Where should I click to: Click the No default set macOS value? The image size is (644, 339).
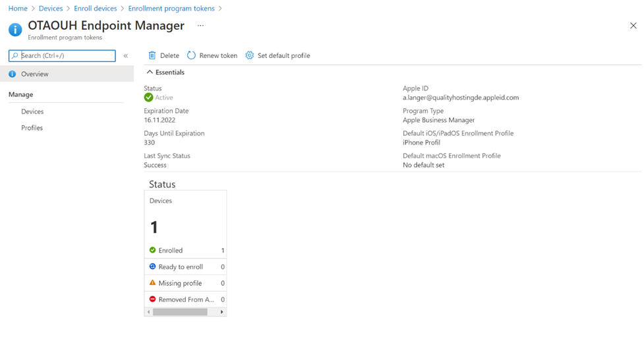[x=423, y=165]
